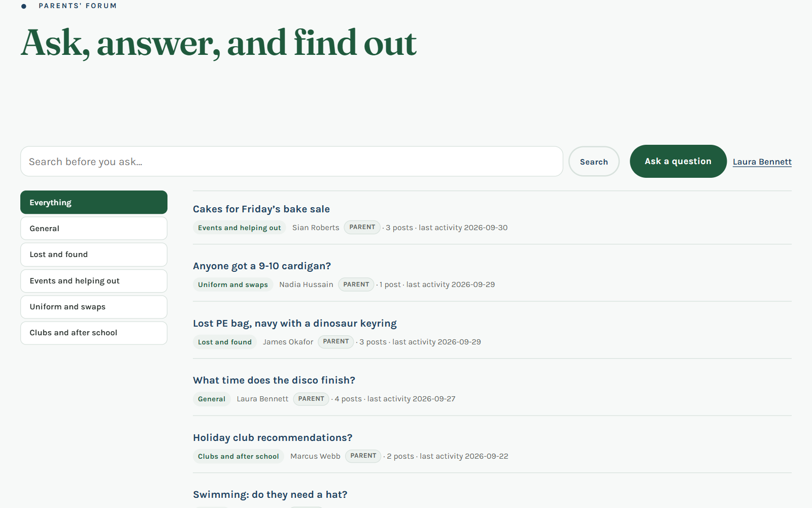Click author name Marcus Webb

pos(315,456)
